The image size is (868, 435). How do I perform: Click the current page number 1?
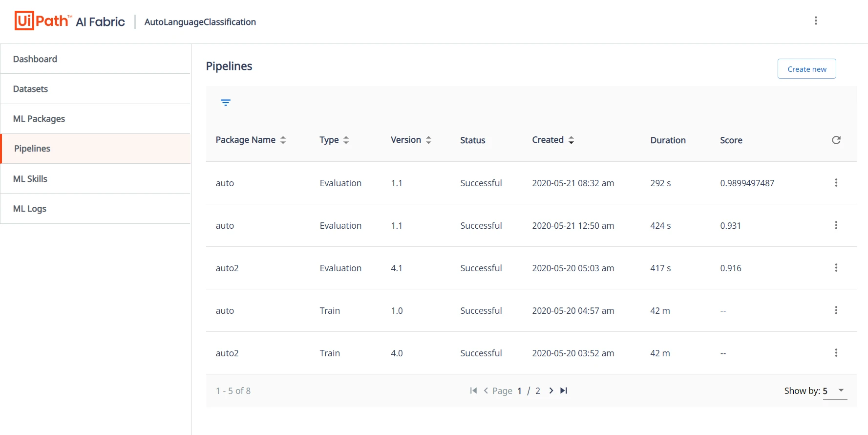point(519,391)
